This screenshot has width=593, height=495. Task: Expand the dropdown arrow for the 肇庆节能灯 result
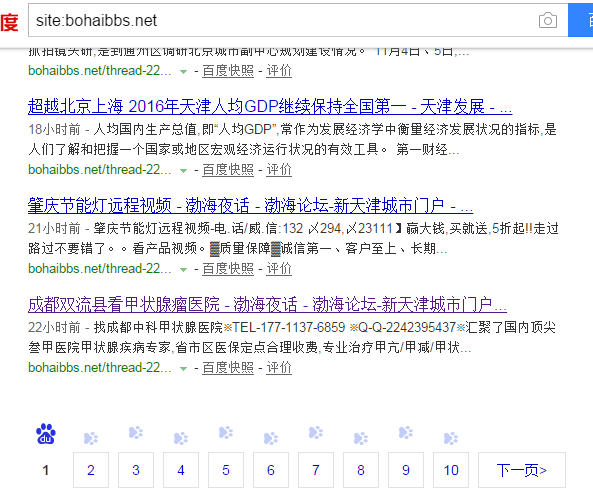pos(183,270)
